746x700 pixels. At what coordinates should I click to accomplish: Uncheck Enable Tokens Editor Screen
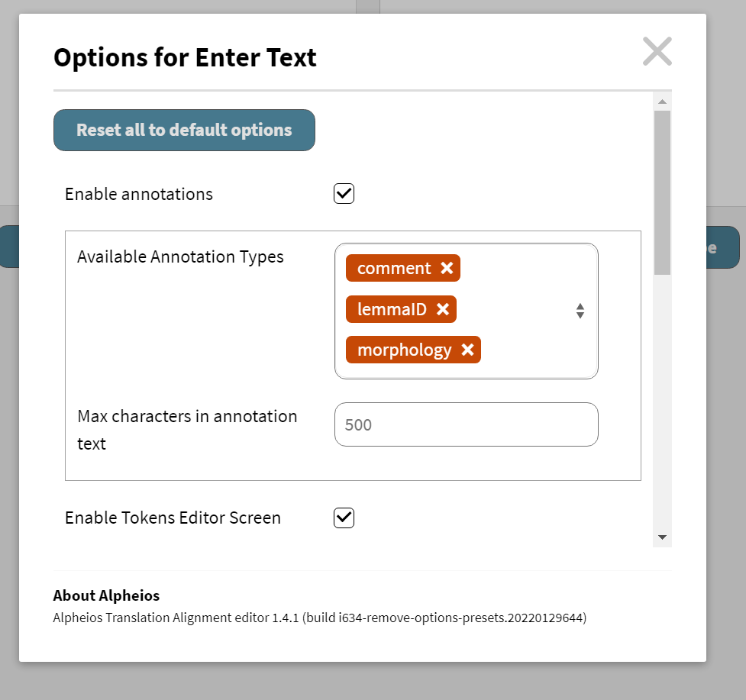(344, 518)
